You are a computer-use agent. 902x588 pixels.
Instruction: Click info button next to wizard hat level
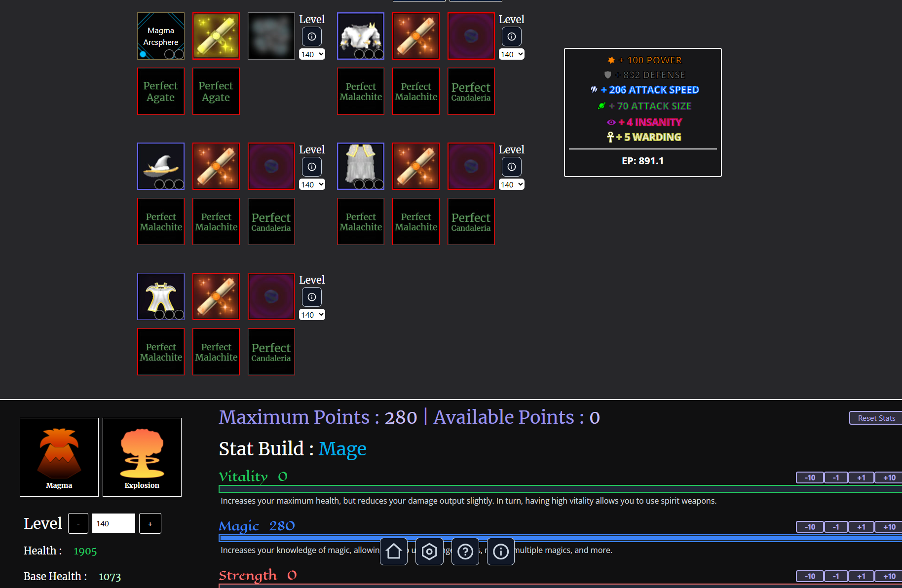[312, 167]
